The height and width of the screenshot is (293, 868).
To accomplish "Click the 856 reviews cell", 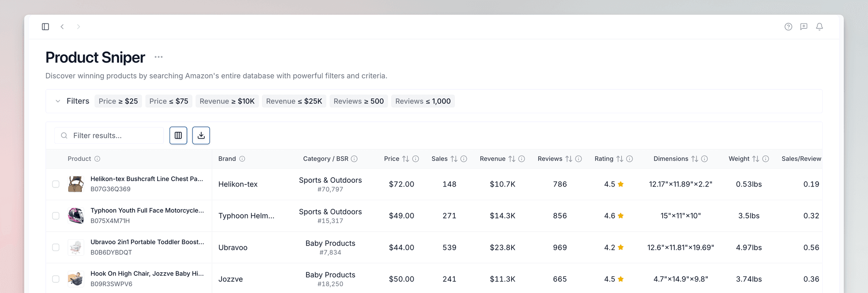I will [560, 216].
